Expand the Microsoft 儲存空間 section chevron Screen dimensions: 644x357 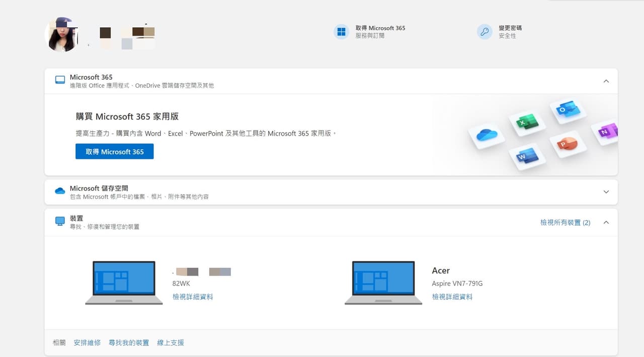click(x=606, y=192)
